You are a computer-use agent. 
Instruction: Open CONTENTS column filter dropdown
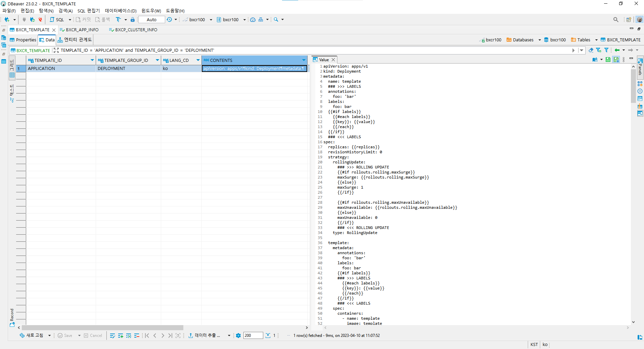pyautogui.click(x=304, y=60)
